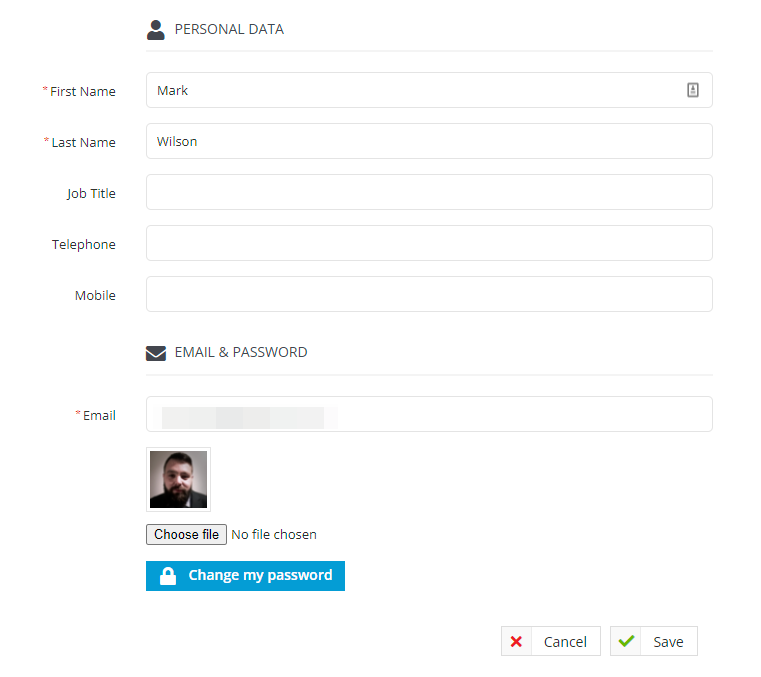The image size is (761, 677).
Task: Focus the First Name field containing Mark
Action: (x=429, y=90)
